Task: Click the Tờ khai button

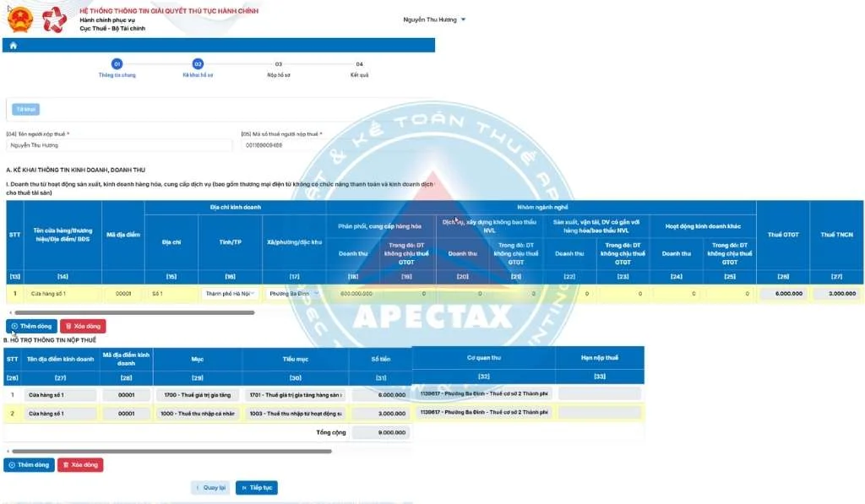Action: click(26, 109)
